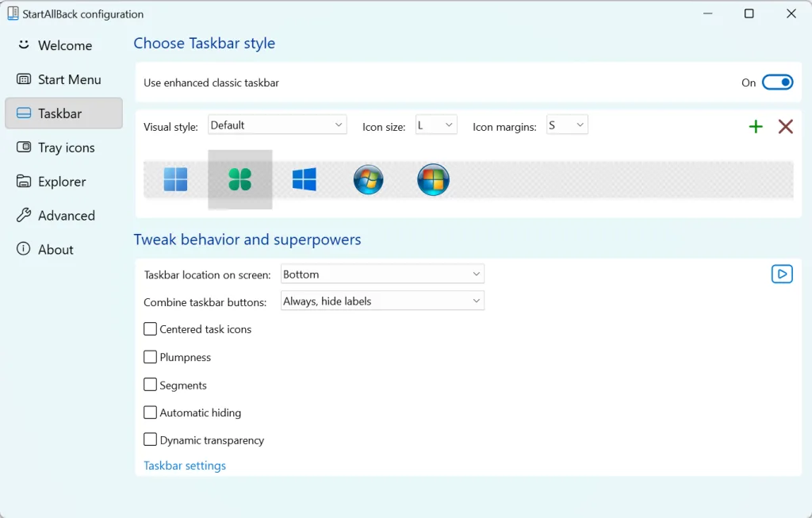
Task: Click 'Use enhanced classic taskbar' label
Action: point(211,82)
